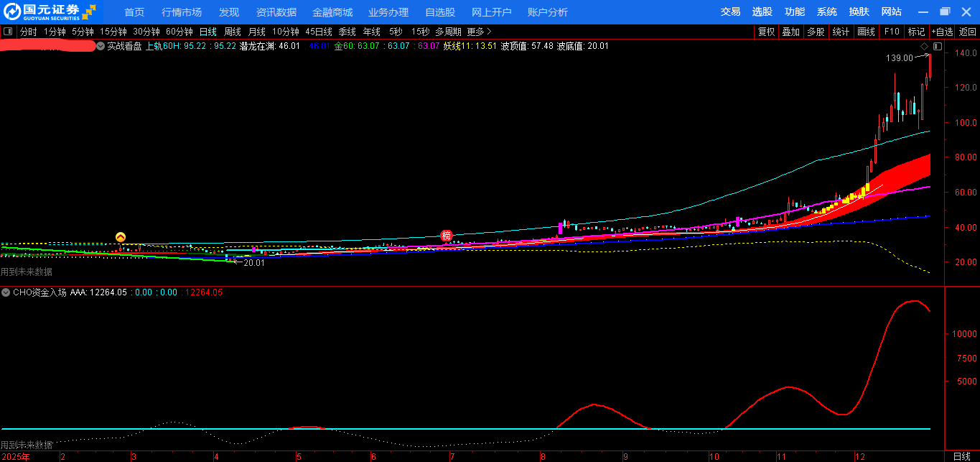Viewport: 980px width, 462px height.
Task: Add the stock via +自选
Action: point(942,32)
